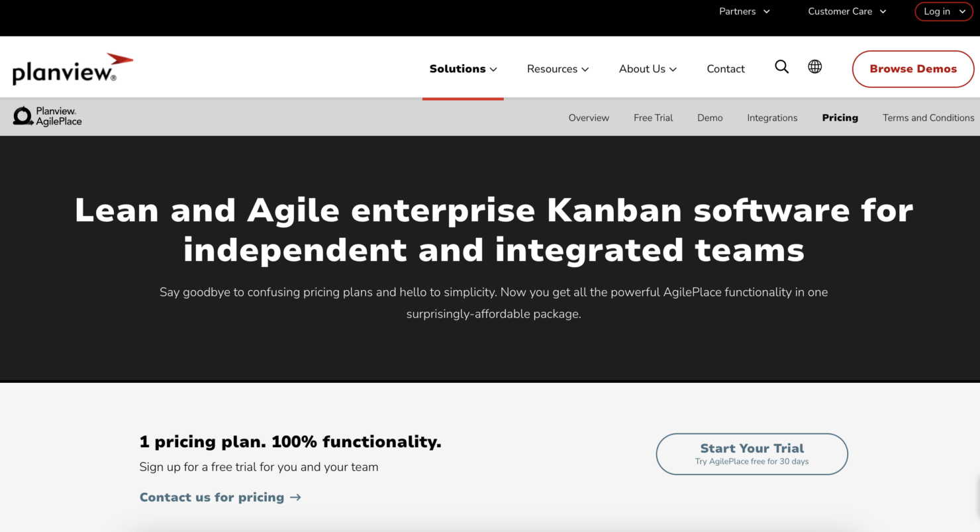Expand the Partners dropdown

point(745,11)
